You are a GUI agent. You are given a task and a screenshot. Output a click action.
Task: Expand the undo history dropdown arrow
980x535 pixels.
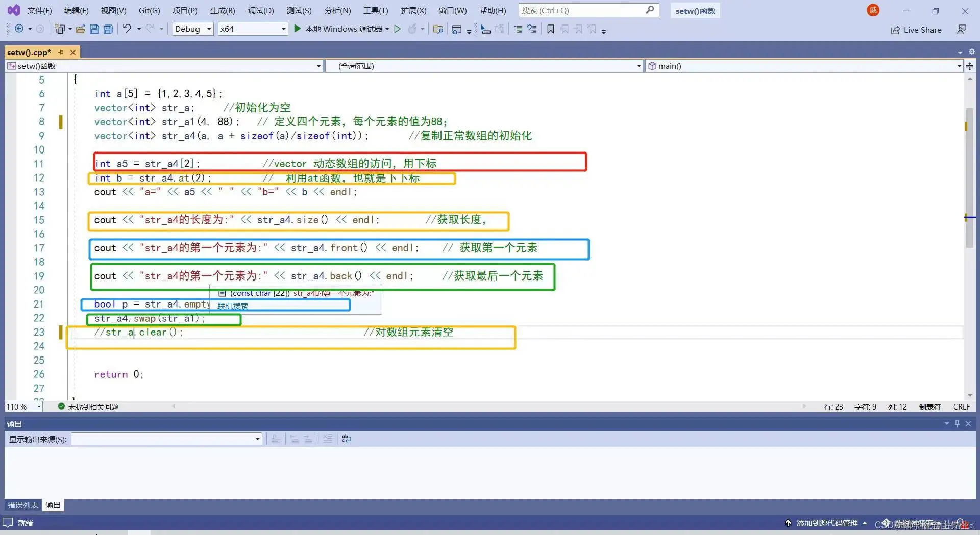(x=139, y=29)
